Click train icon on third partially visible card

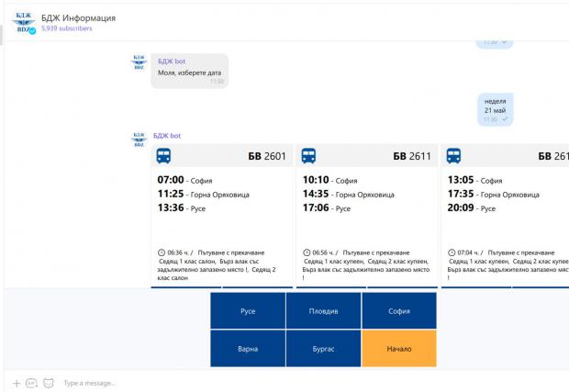click(453, 156)
